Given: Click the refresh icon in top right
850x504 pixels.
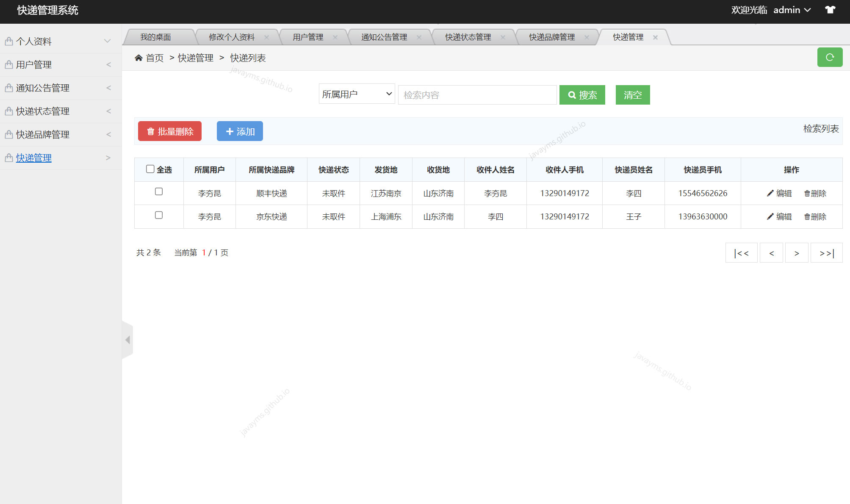Looking at the screenshot, I should [830, 58].
